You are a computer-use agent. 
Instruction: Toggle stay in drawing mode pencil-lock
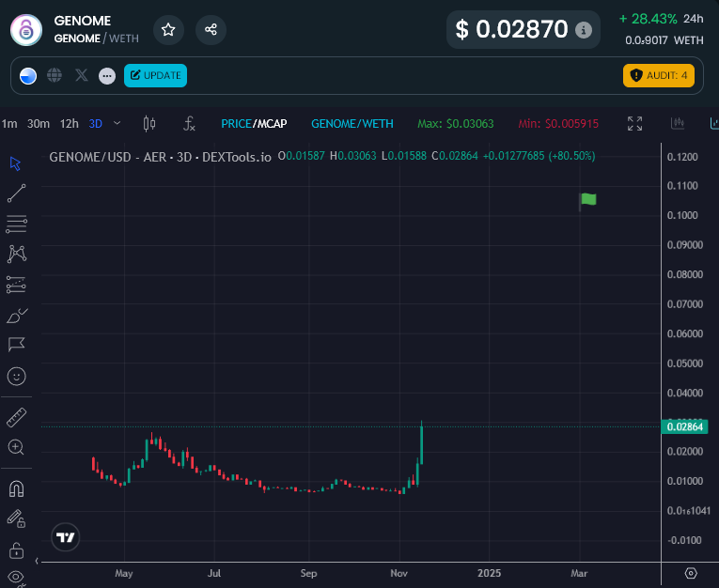click(16, 518)
